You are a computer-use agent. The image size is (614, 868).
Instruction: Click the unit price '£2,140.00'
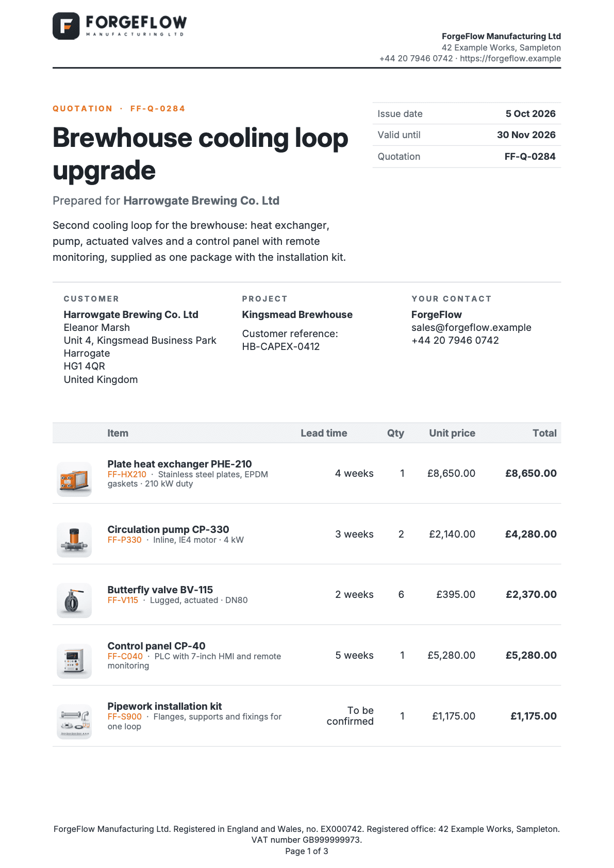coord(452,534)
